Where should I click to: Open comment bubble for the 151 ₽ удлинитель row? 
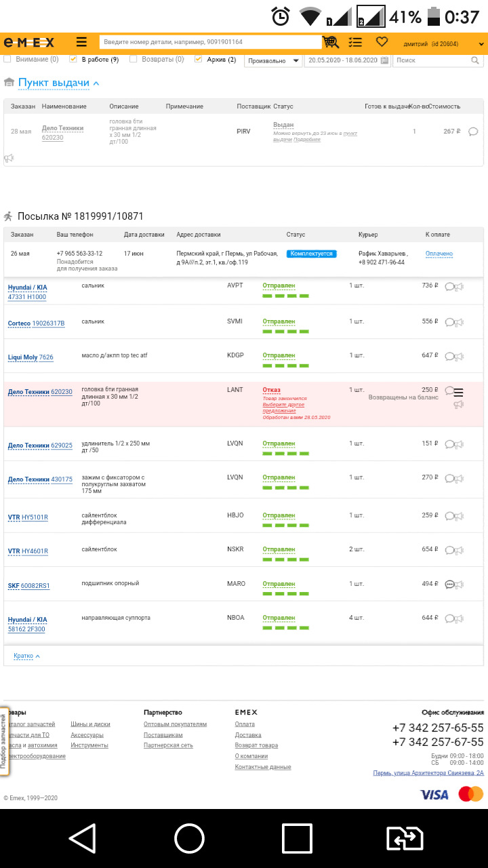449,444
